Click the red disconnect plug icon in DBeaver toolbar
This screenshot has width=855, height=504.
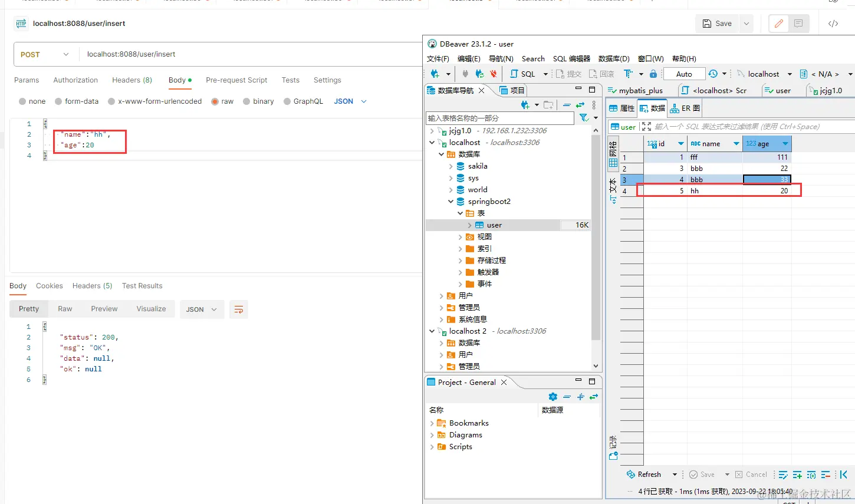(x=494, y=74)
